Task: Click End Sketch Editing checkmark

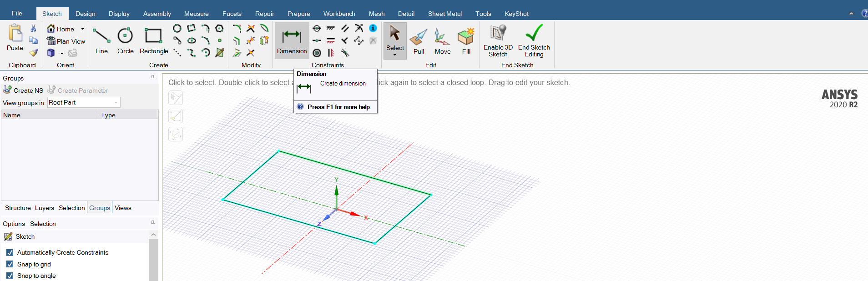Action: coord(534,41)
